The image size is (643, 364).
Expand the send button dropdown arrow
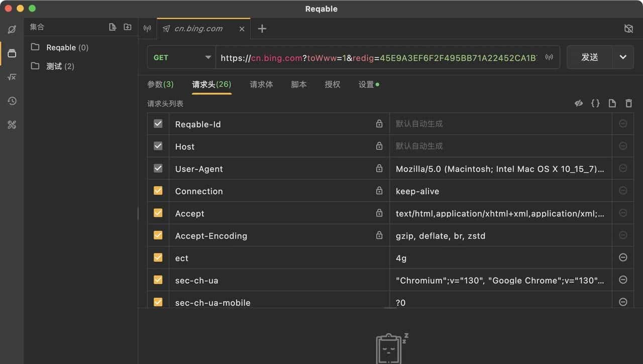pos(623,57)
